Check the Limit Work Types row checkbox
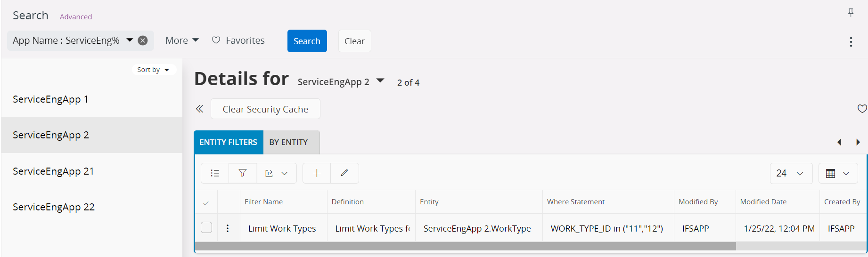This screenshot has height=257, width=868. pyautogui.click(x=206, y=228)
